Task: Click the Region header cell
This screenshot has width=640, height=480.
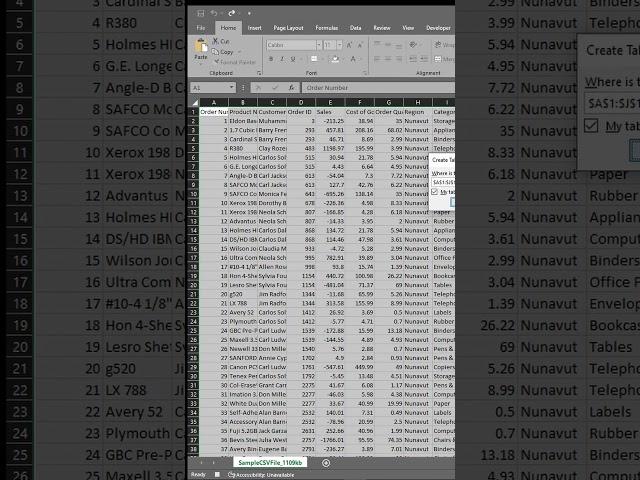Action: tap(418, 112)
